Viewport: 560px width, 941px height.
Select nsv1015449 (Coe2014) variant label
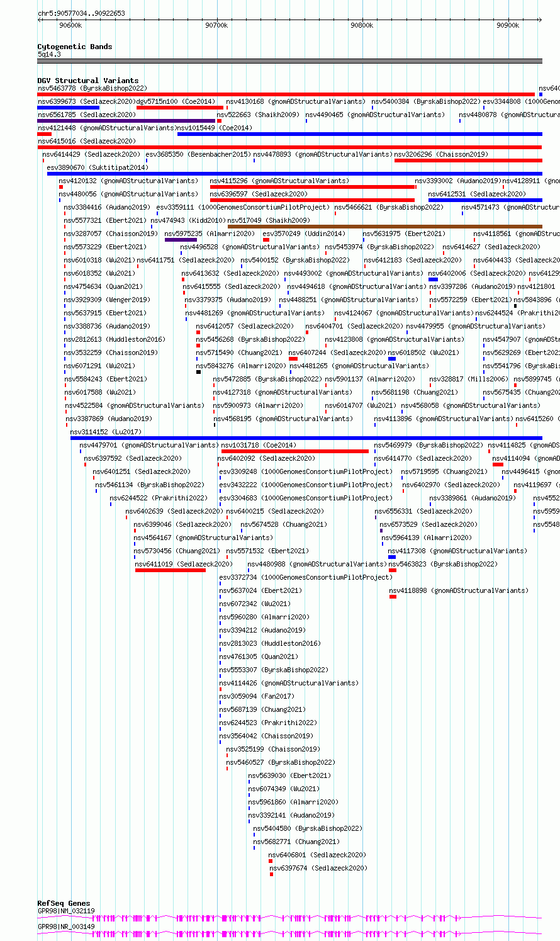215,128
